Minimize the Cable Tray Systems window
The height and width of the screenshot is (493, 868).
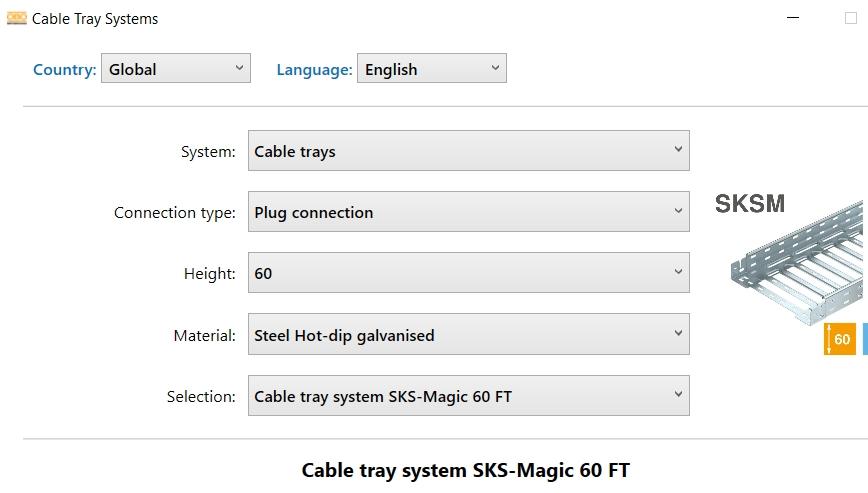tap(793, 18)
